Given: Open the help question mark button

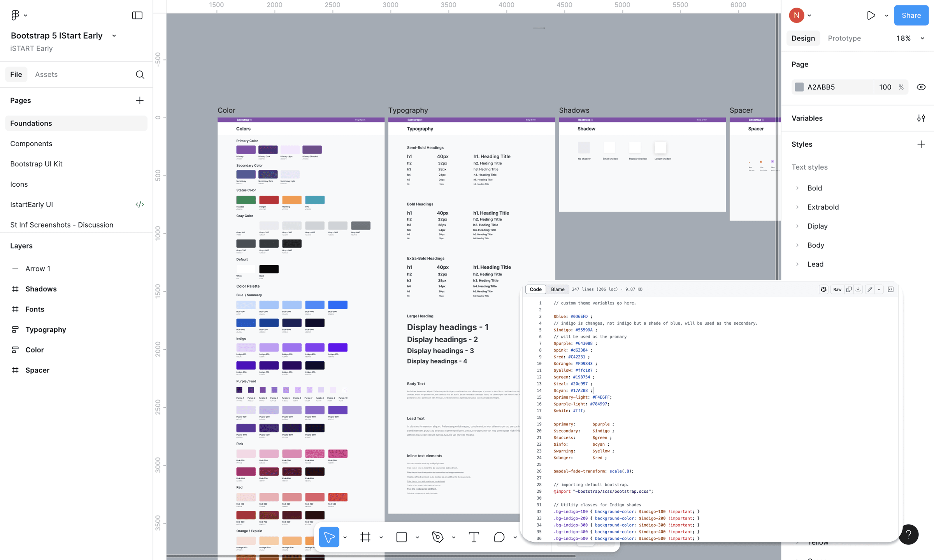Looking at the screenshot, I should click(908, 535).
